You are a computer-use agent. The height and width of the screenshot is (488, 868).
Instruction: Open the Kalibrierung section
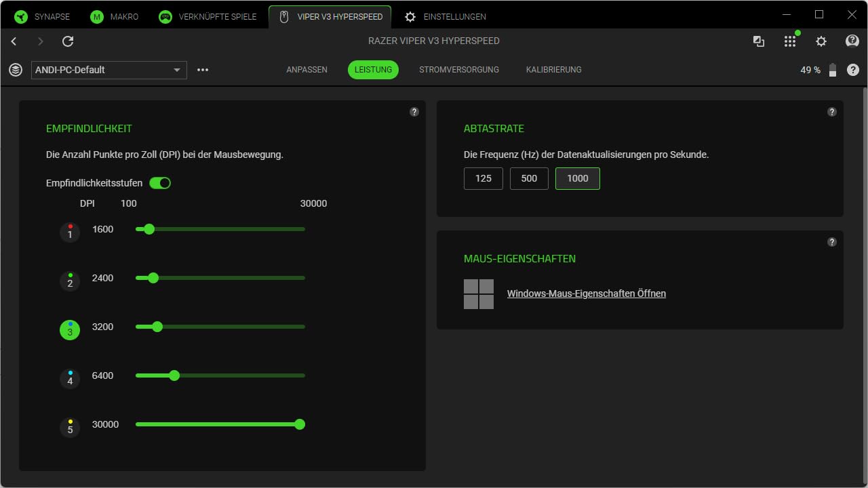tap(553, 70)
